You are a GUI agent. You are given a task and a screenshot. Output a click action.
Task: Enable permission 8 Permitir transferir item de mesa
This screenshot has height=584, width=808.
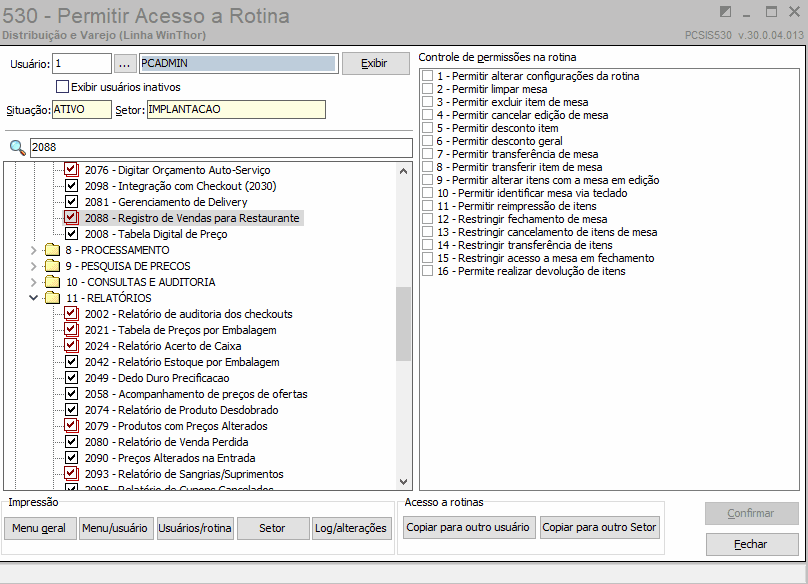tap(427, 167)
